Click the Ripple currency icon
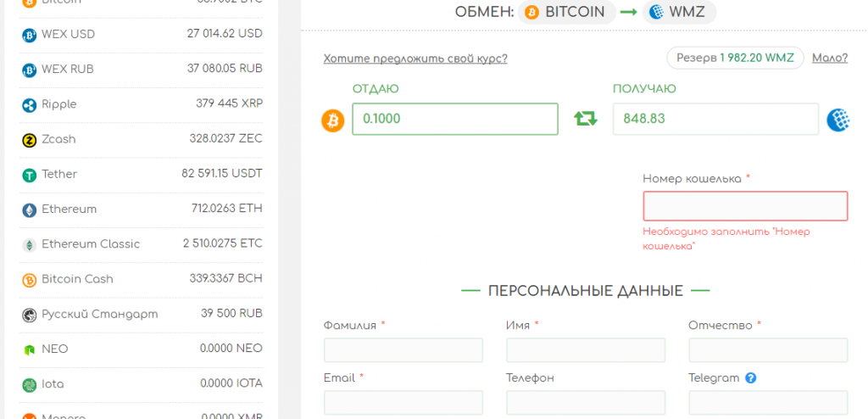Screen dimensions: 868x419 (x=30, y=105)
